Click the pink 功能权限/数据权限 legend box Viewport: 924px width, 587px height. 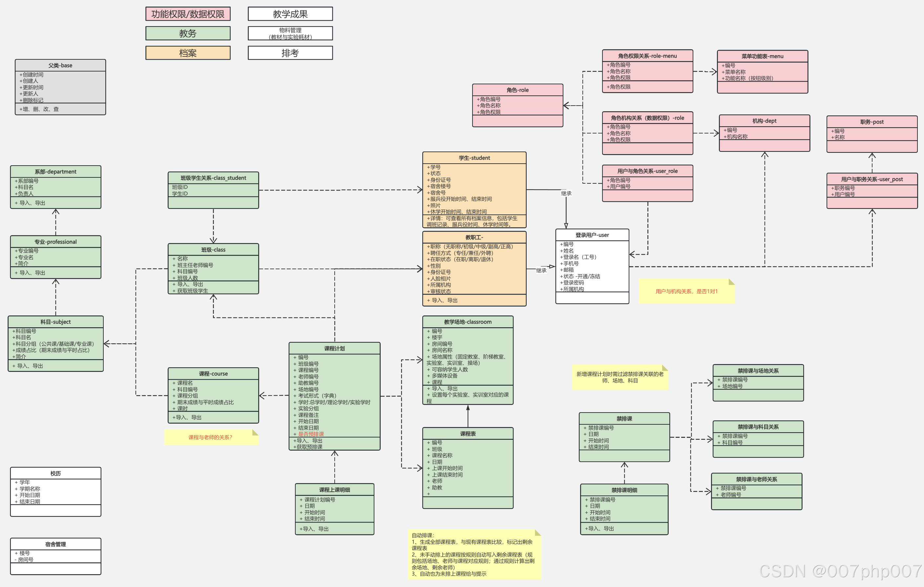tap(188, 14)
